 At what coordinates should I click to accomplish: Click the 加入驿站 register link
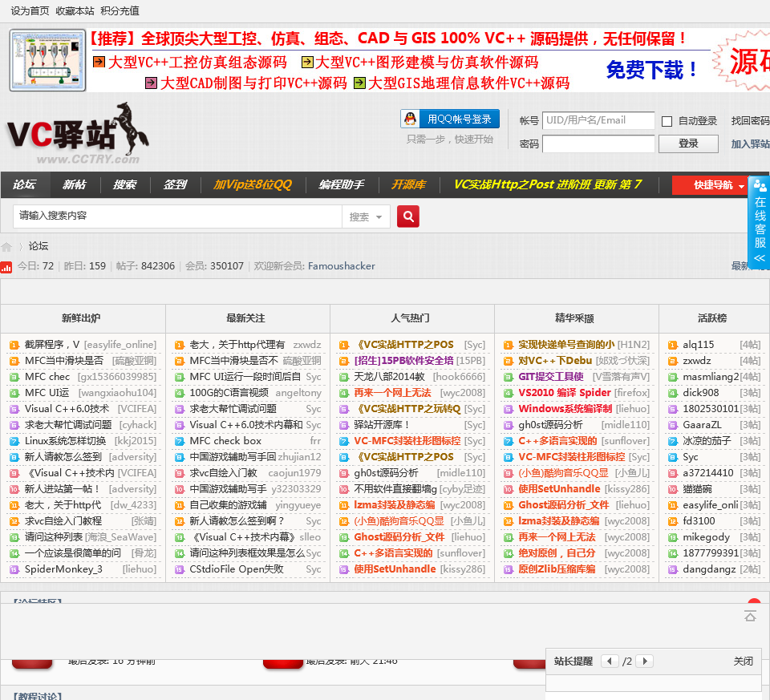(x=750, y=144)
